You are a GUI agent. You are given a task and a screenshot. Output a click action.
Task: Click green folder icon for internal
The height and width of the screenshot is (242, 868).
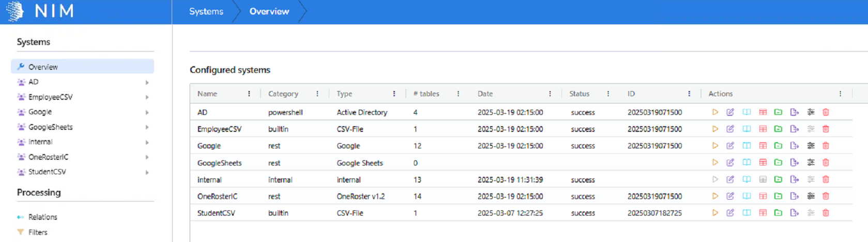click(x=778, y=179)
